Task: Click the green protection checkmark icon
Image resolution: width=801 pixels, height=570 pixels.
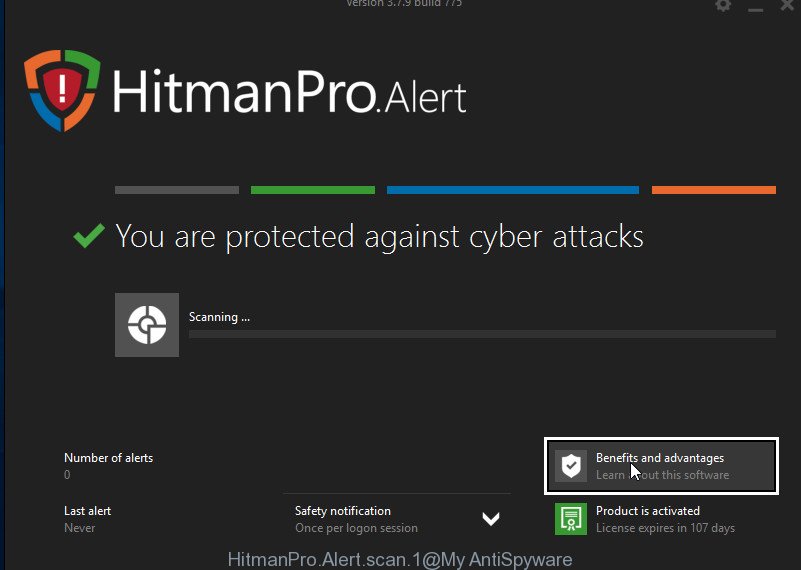Action: pos(89,236)
